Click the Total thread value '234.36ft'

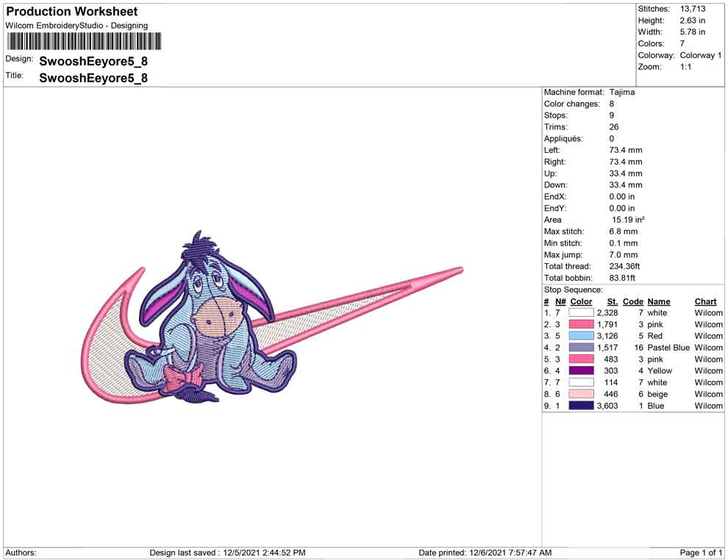click(x=624, y=266)
